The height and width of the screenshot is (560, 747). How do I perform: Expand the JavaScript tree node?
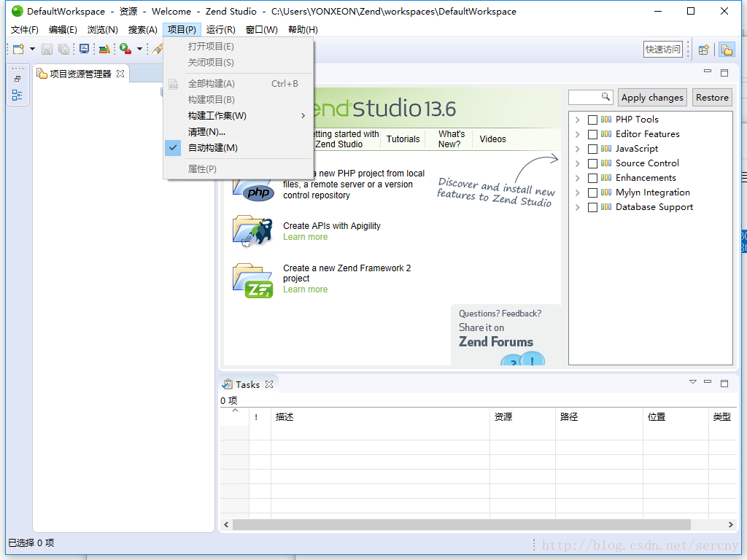click(578, 149)
